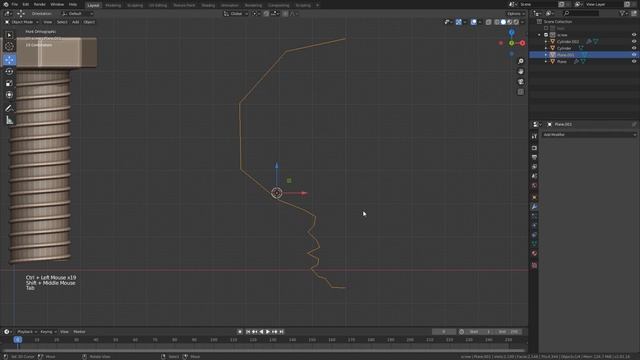Screen dimensions: 640x360
Task: Click the red X axis gizmo handle
Action: (x=522, y=43)
